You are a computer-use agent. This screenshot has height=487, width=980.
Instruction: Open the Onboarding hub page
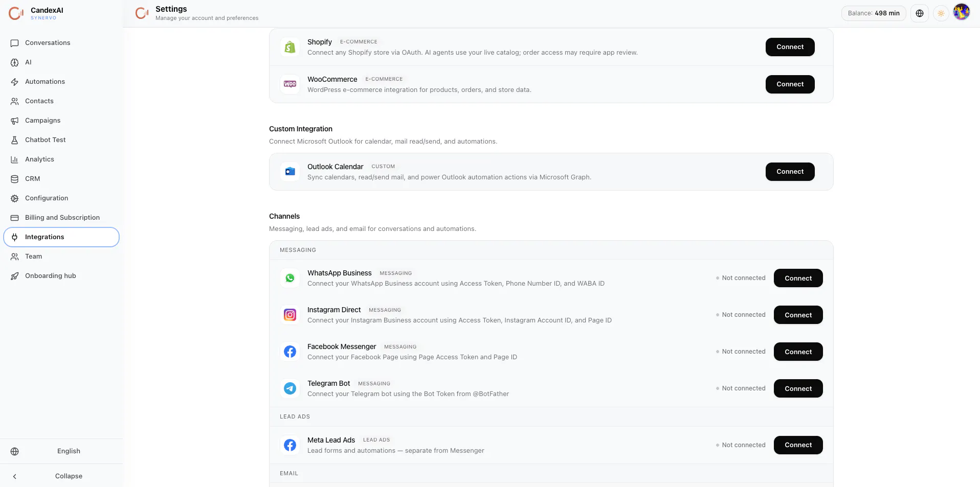pyautogui.click(x=61, y=276)
